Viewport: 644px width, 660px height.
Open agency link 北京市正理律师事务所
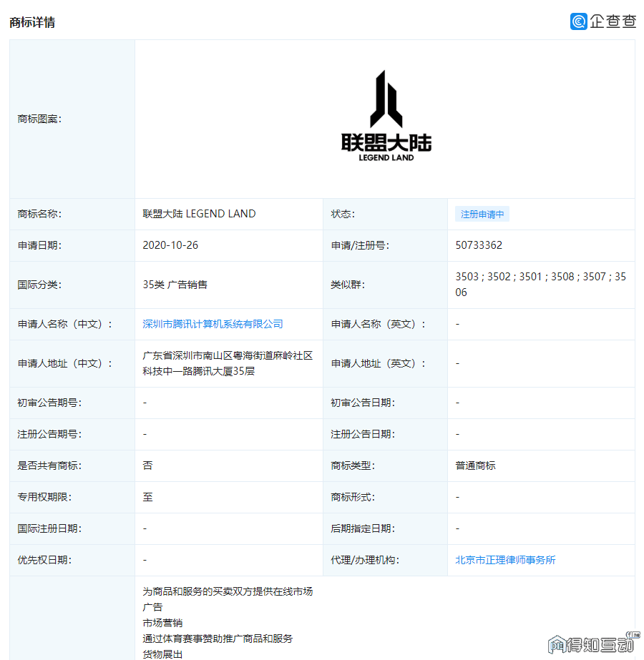coord(505,560)
